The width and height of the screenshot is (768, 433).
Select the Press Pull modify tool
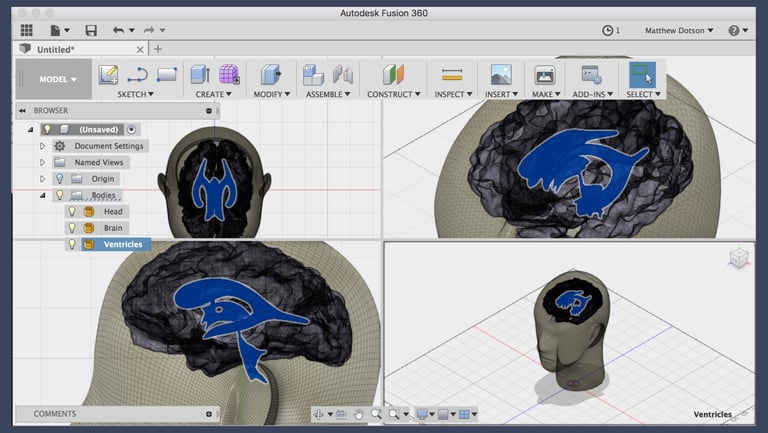tap(271, 74)
